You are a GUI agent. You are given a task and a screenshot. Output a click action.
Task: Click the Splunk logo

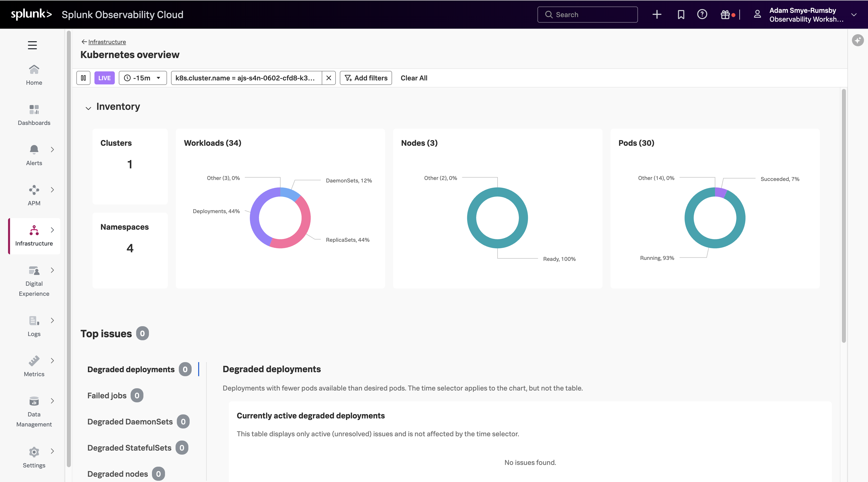click(31, 14)
